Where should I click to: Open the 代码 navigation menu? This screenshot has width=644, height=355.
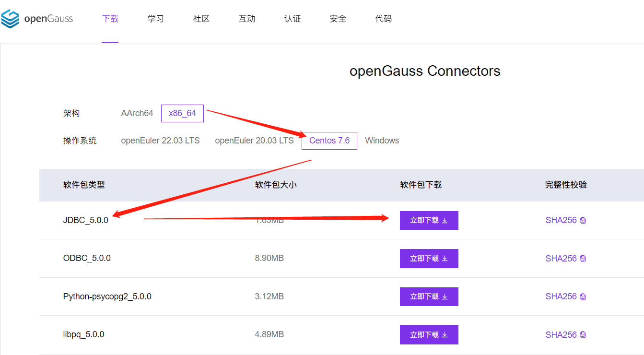(384, 19)
